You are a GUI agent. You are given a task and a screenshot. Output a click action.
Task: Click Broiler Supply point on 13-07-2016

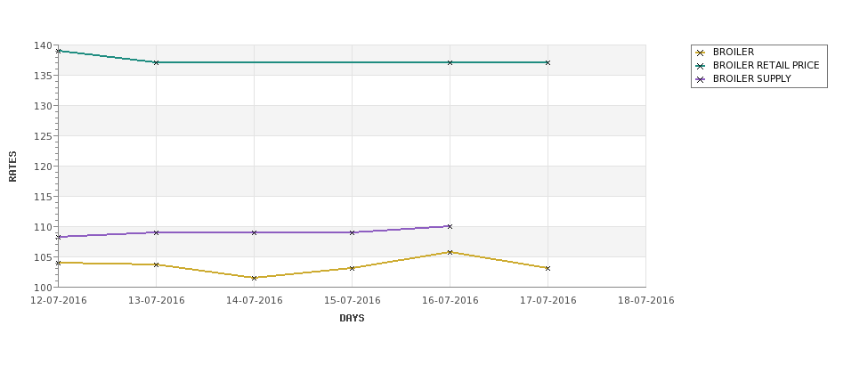[x=156, y=232]
